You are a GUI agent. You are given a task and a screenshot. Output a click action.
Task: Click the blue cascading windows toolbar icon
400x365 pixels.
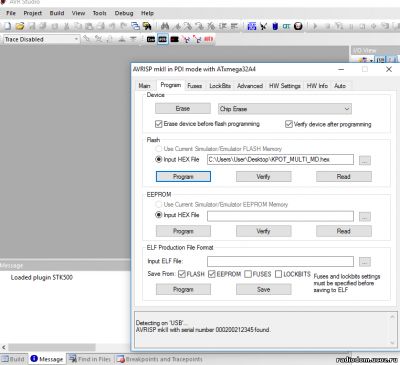[x=135, y=26]
